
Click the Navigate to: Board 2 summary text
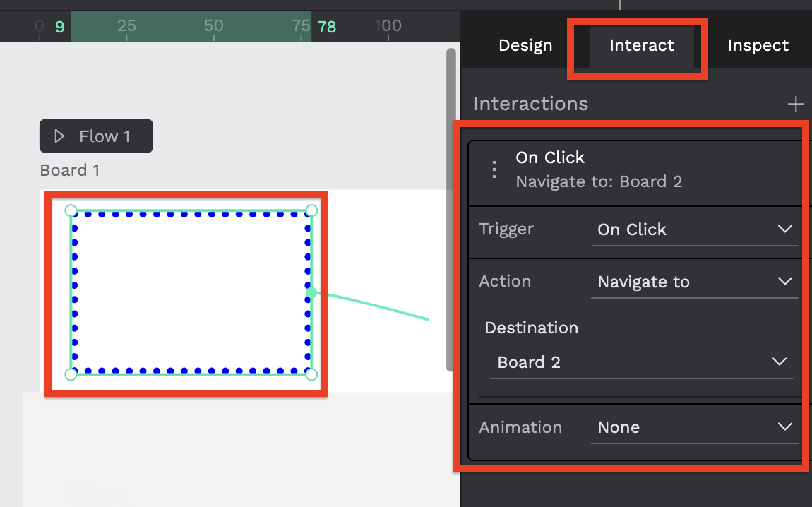point(599,181)
